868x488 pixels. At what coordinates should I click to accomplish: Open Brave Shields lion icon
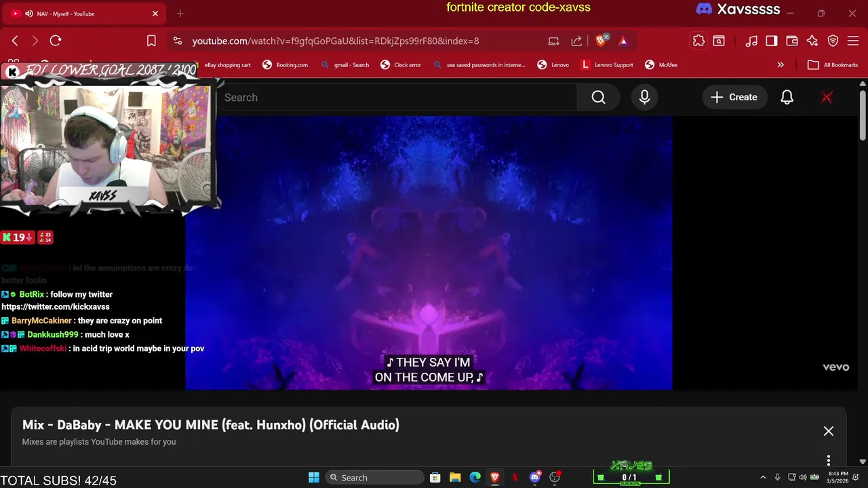601,41
